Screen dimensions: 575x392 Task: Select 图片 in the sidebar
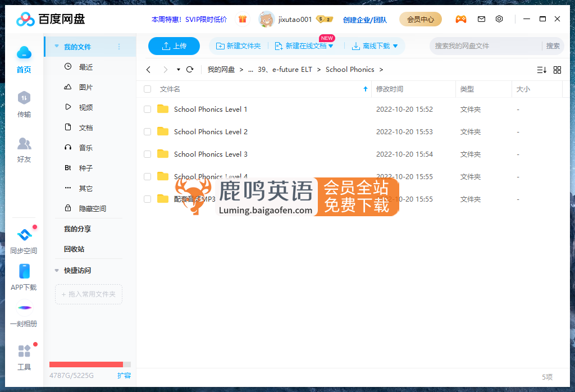[86, 87]
